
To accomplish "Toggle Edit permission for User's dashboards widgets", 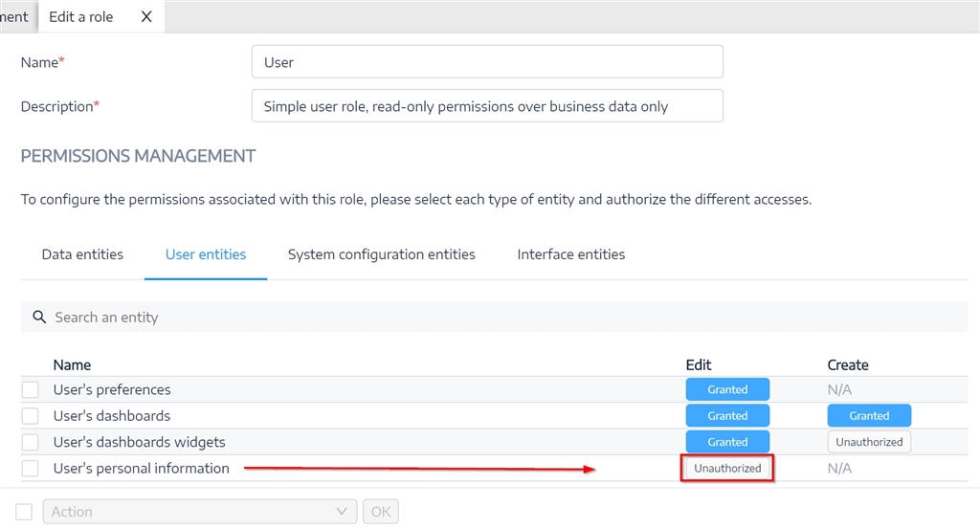I will pyautogui.click(x=727, y=442).
